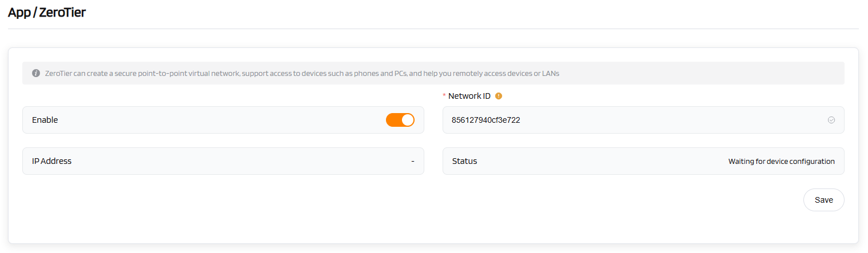Click the Status label

click(x=464, y=161)
